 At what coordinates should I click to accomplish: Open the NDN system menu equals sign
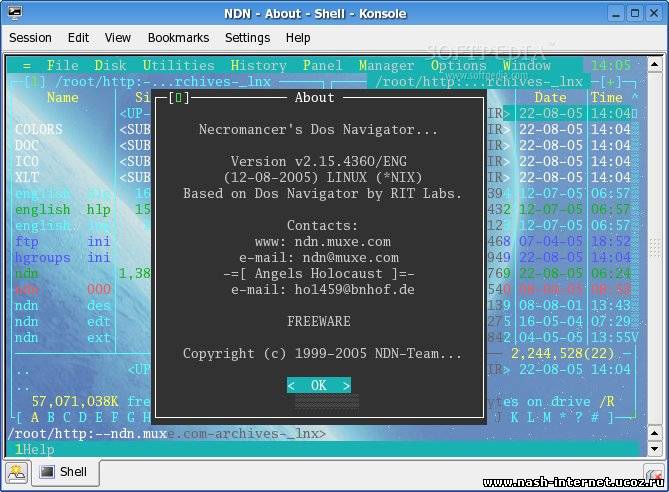(x=26, y=66)
